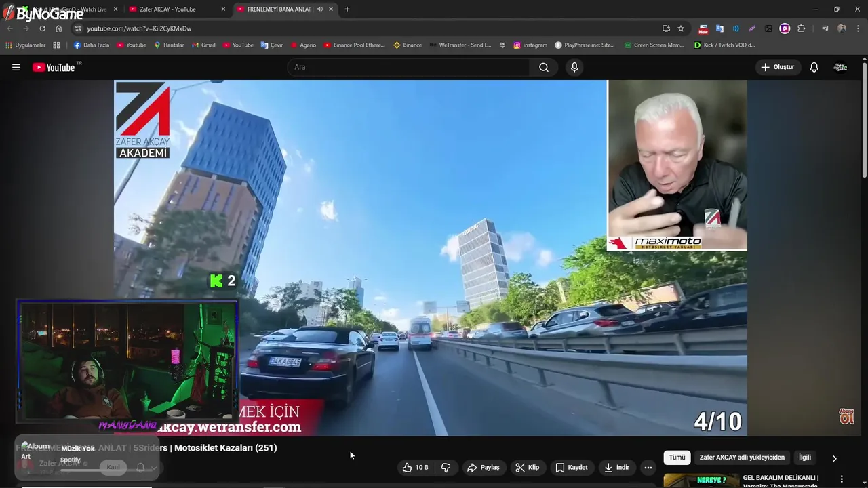Open WeTransfer - Send L... bookmark
This screenshot has width=868, height=488.
pos(460,45)
